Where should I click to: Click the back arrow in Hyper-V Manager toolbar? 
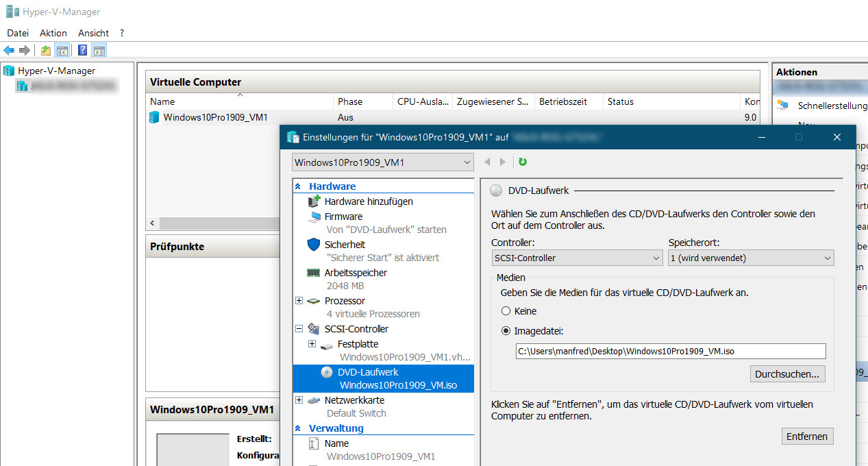tap(9, 50)
